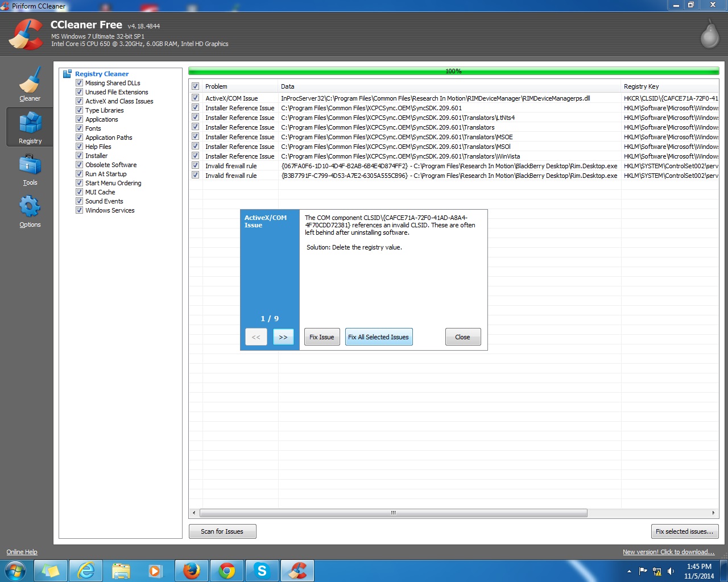Open Skype from the taskbar
728x582 pixels.
tap(262, 570)
